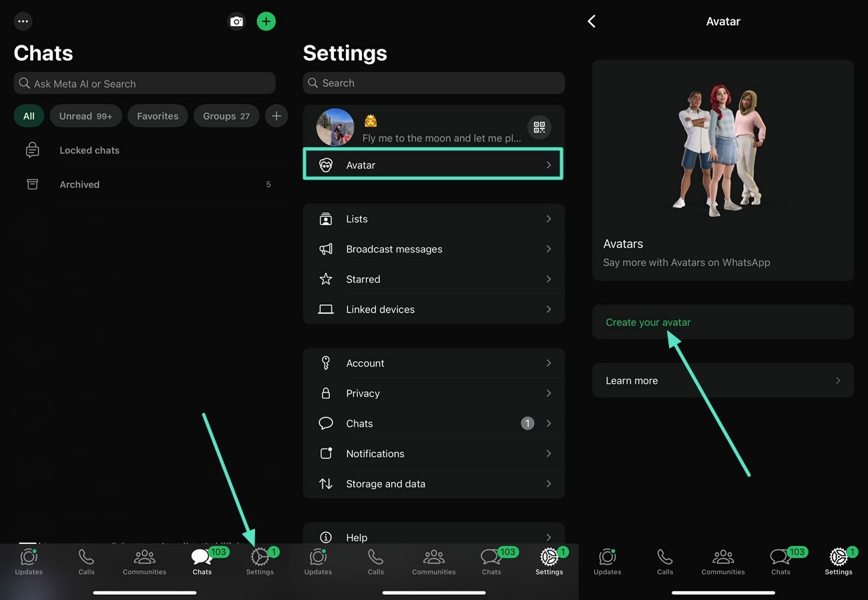The image size is (868, 600).
Task: Open Settings tab in Chats screen
Action: pos(260,561)
